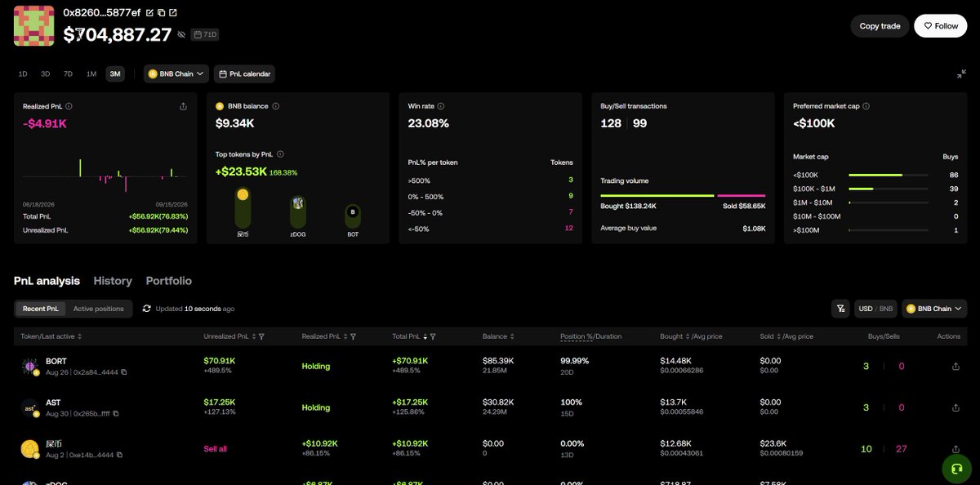Share the Realized PnL card
Screen dimensions: 980x485
point(183,106)
